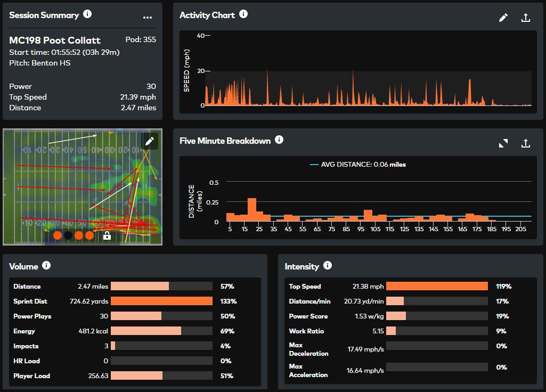
Task: Click the Player Load 51% bar
Action: (x=161, y=375)
